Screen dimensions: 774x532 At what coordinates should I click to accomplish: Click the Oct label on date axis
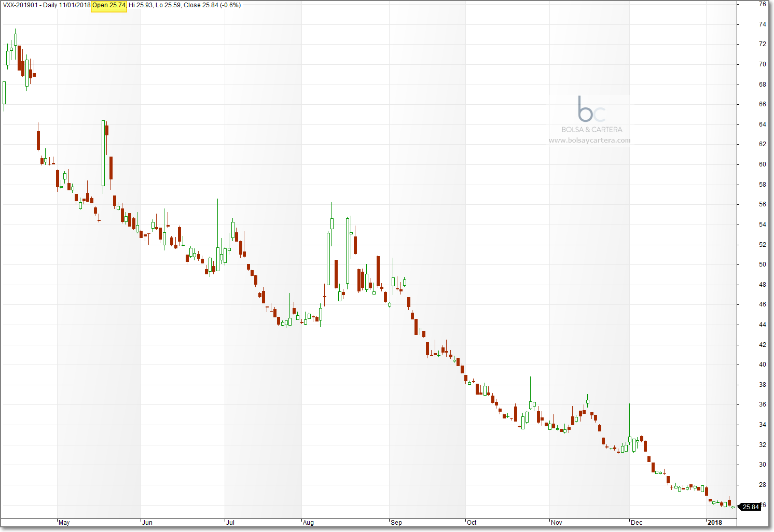coord(472,523)
